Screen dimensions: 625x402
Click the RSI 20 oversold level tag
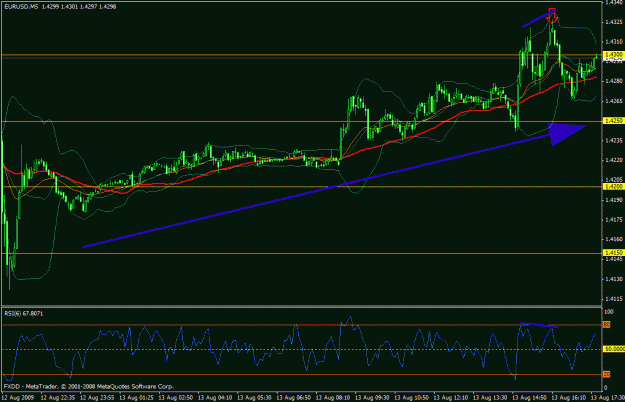606,374
